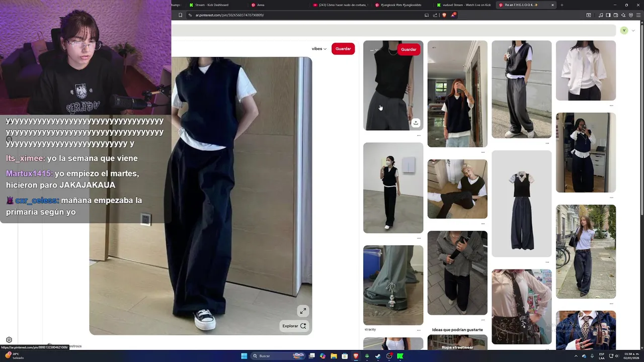The width and height of the screenshot is (644, 362).
Task: Open the Kick app in the taskbar
Action: tap(400, 356)
